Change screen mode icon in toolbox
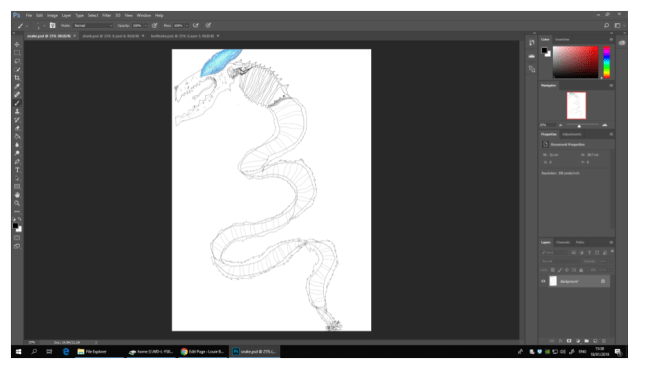656x369 pixels. pos(17,246)
